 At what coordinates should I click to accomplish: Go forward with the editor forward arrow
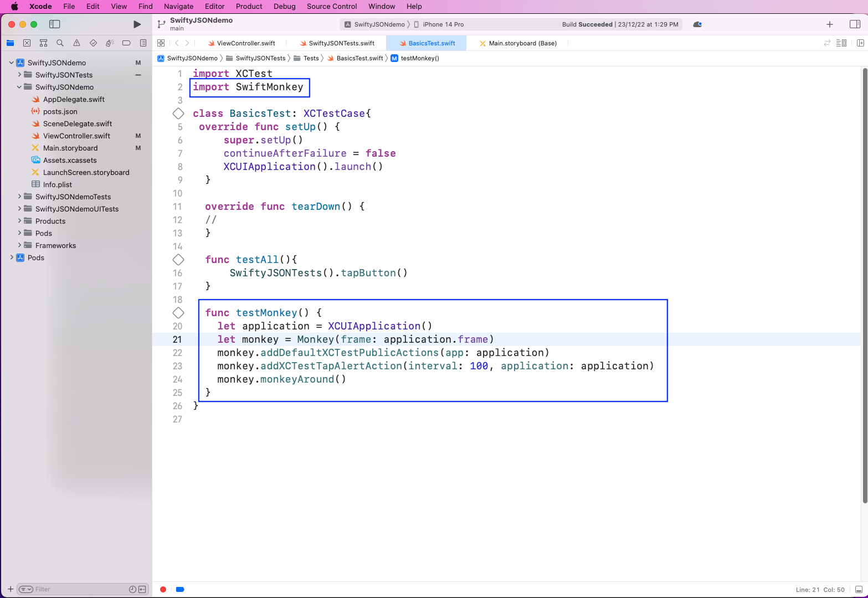click(x=187, y=43)
